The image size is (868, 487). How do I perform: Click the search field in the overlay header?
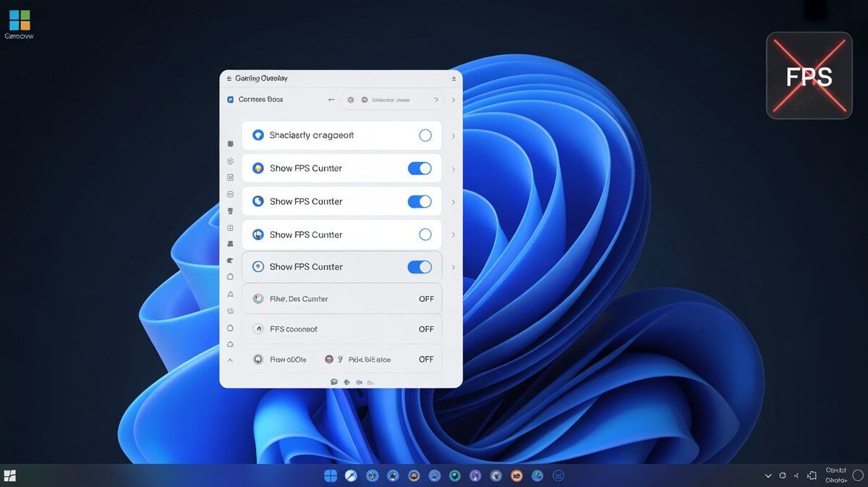[391, 100]
